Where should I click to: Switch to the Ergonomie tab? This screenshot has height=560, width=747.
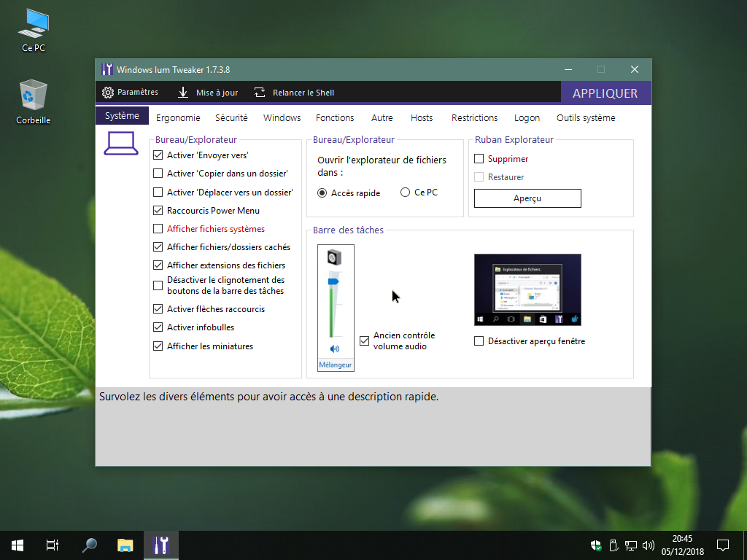point(178,117)
